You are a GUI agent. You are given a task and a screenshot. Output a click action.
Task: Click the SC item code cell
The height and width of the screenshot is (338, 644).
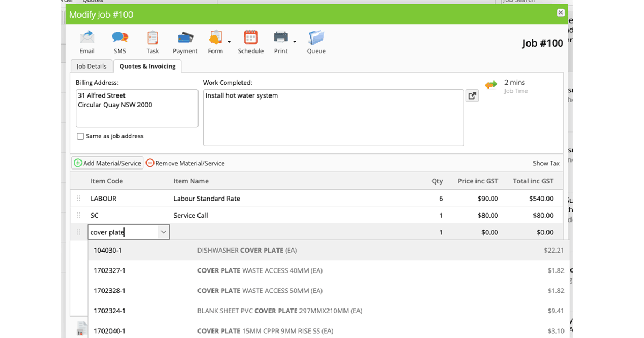click(x=94, y=215)
